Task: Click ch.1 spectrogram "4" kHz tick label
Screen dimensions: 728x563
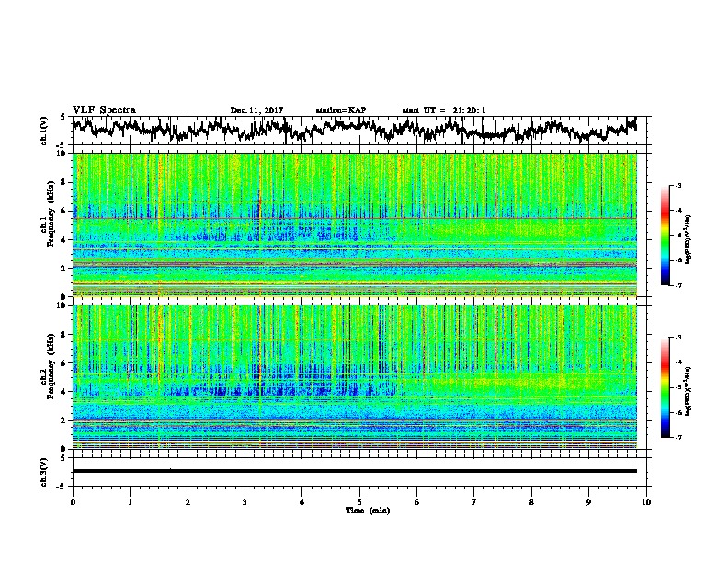Action: pyautogui.click(x=63, y=240)
